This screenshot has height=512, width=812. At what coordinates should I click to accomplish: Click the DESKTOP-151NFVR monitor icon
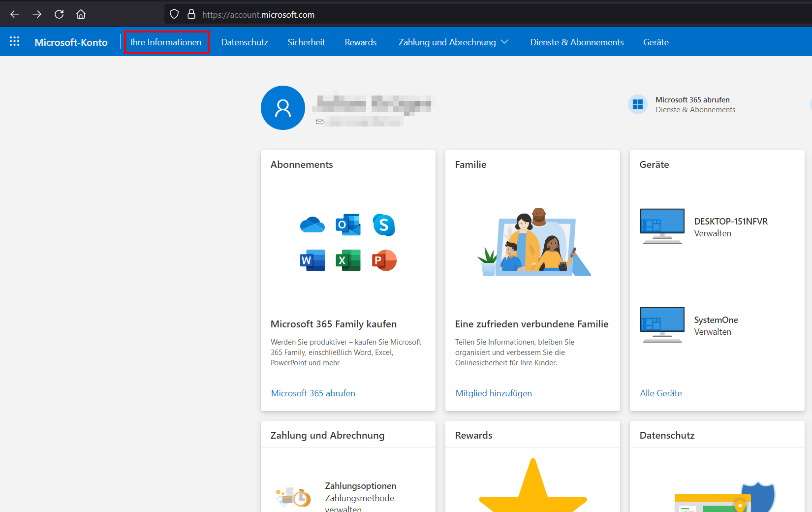pyautogui.click(x=662, y=226)
